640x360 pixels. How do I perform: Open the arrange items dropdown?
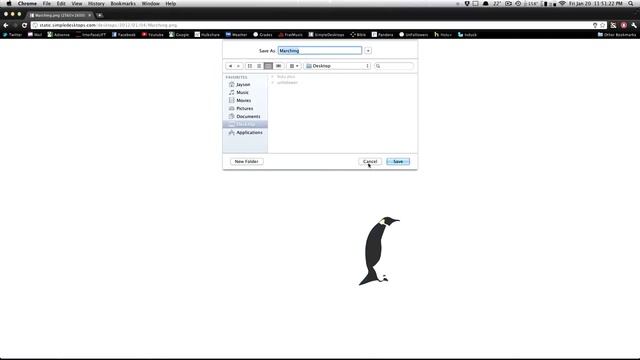[294, 66]
